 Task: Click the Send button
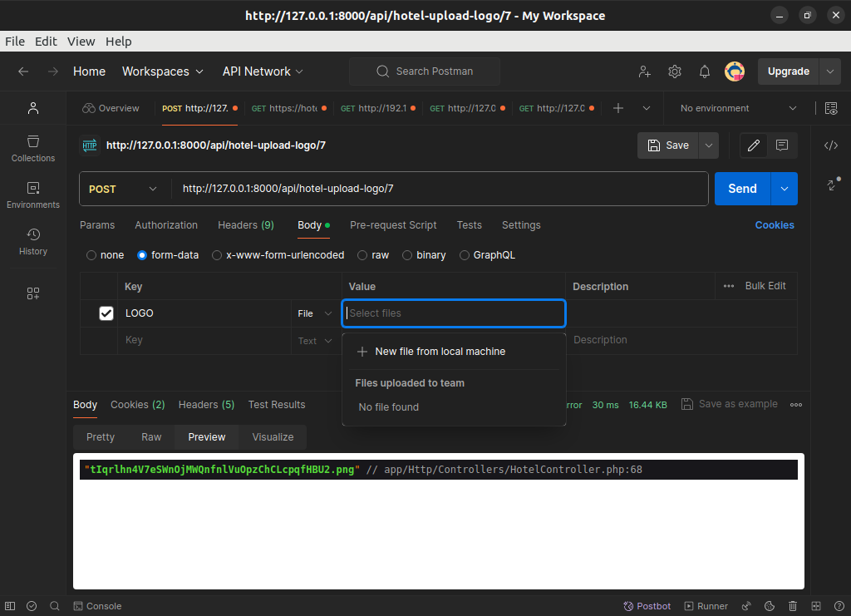[742, 189]
